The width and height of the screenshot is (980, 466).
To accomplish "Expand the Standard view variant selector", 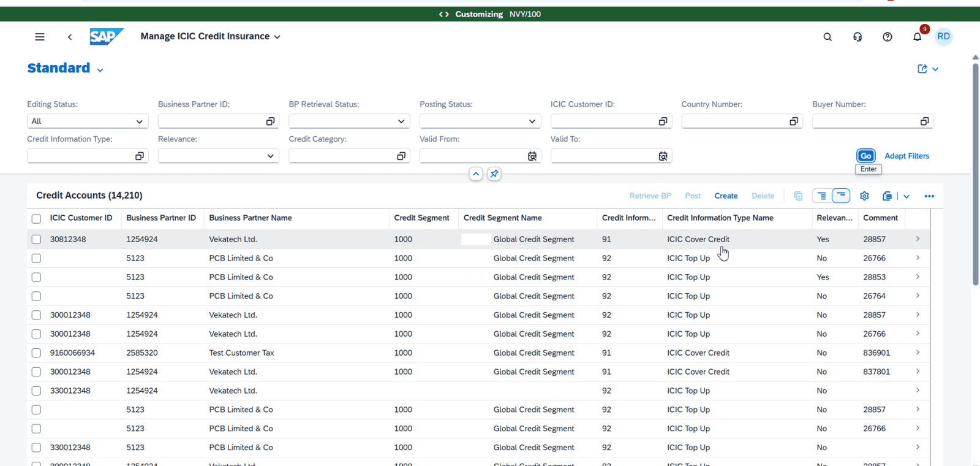I will 100,70.
